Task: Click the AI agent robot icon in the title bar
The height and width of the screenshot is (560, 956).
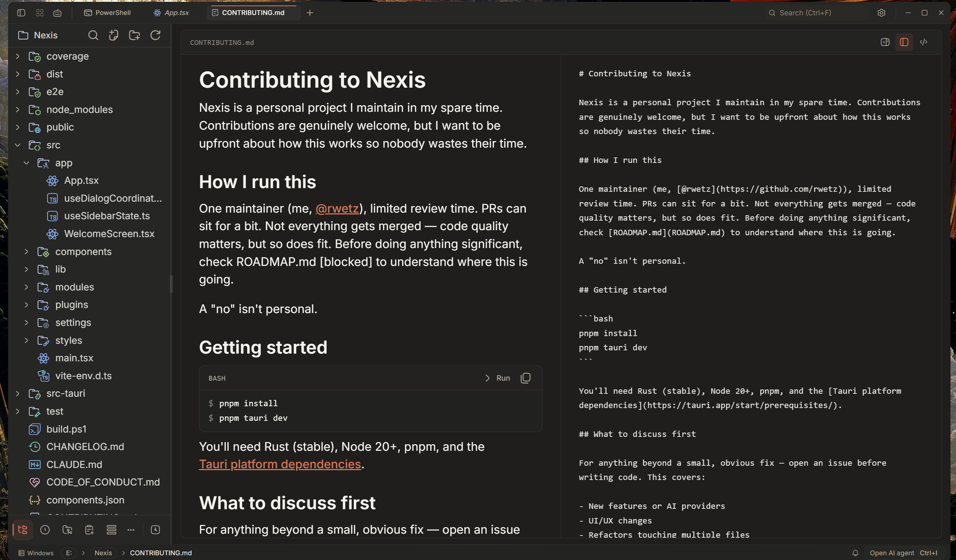Action: pyautogui.click(x=57, y=13)
